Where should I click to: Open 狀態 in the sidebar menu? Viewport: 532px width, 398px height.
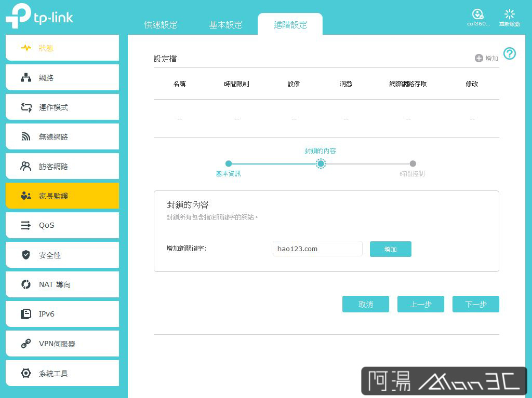click(62, 48)
